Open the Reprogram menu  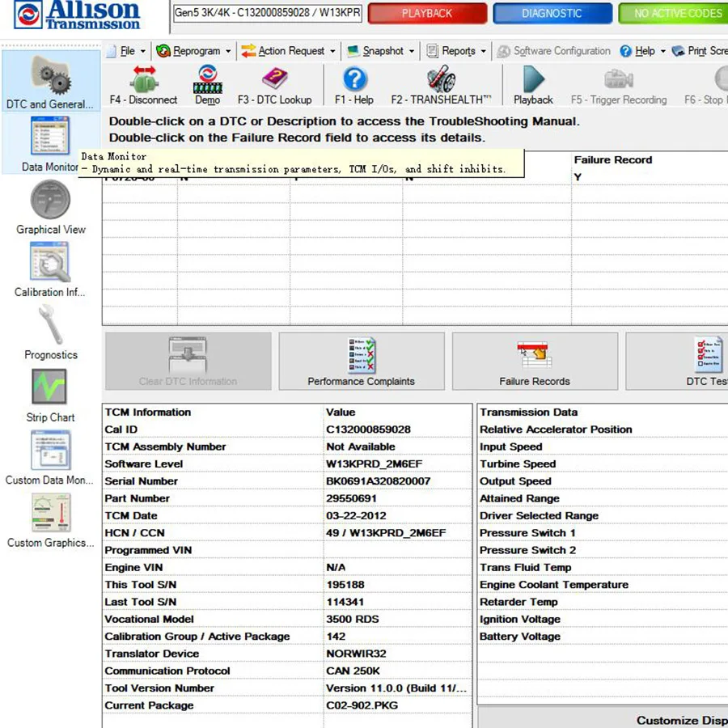tap(193, 51)
